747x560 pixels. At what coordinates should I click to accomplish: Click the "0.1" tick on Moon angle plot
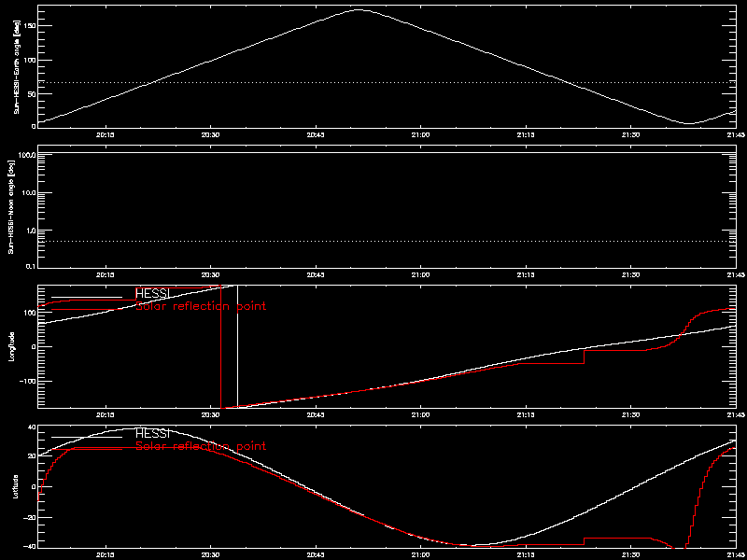point(31,266)
